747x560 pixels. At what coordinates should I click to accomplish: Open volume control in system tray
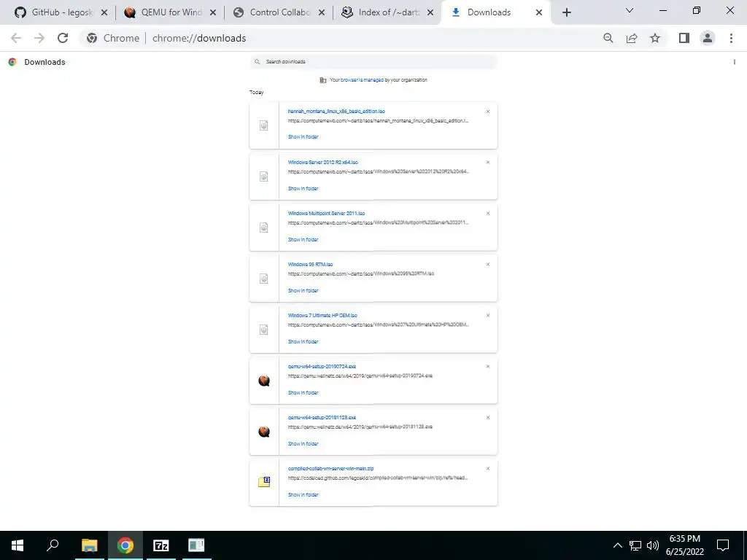[x=653, y=545]
